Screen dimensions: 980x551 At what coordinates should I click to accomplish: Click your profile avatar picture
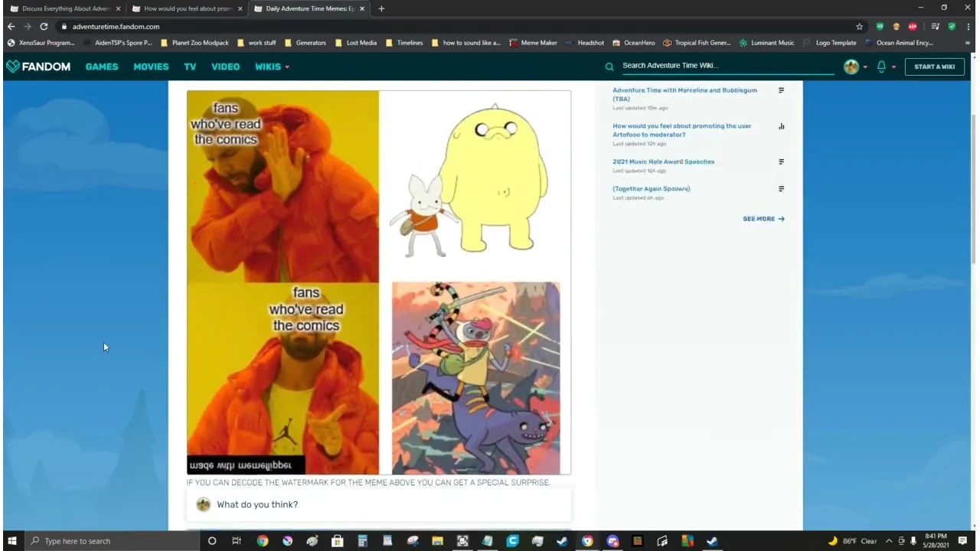click(x=851, y=67)
